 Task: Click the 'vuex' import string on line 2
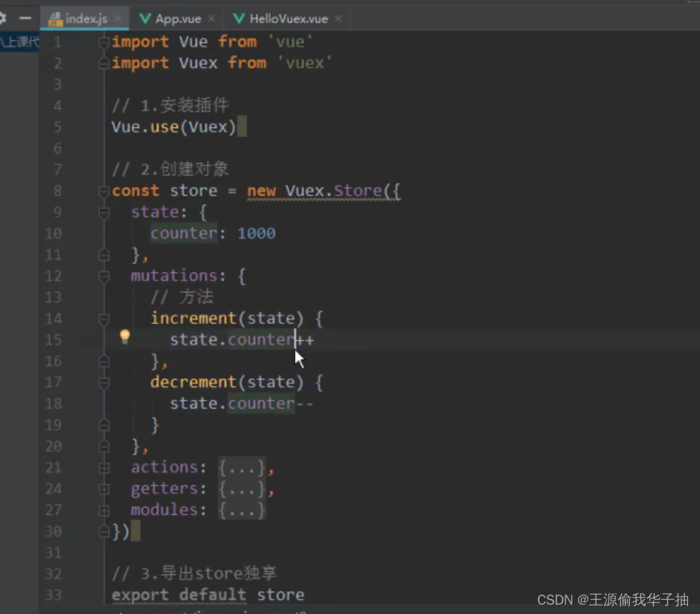tap(305, 63)
